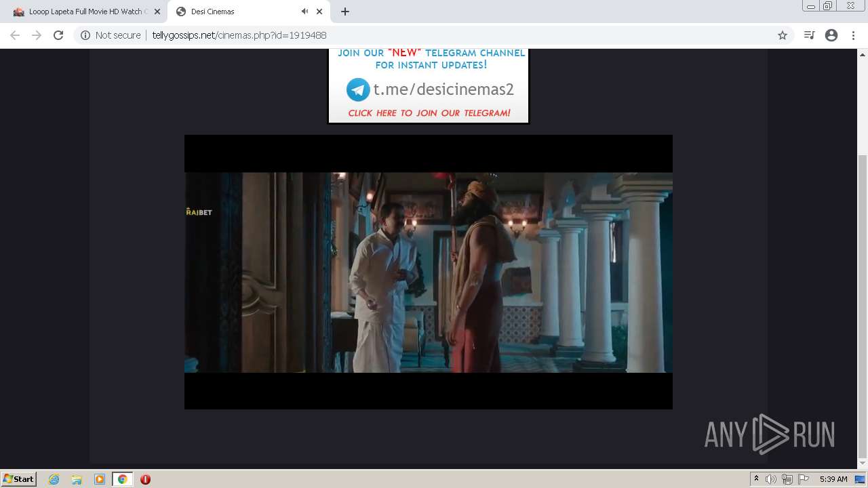The width and height of the screenshot is (868, 488).
Task: Close the Desi Cinemas tab
Action: (319, 12)
